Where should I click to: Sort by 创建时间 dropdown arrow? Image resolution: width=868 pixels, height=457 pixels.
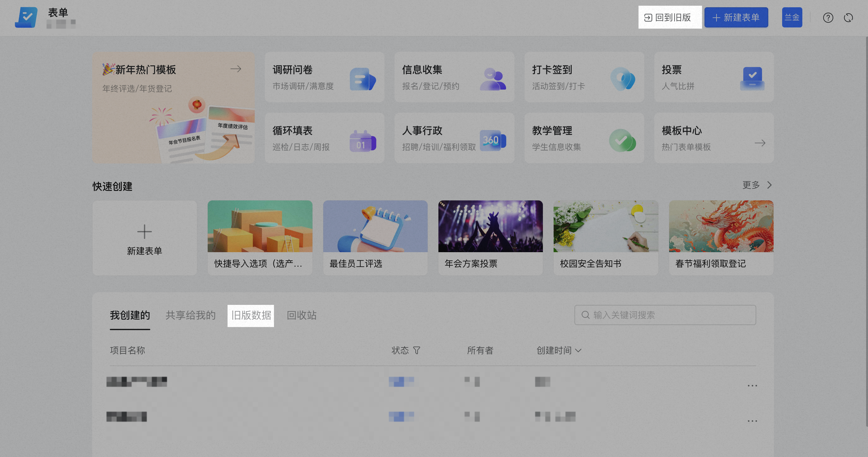pyautogui.click(x=578, y=351)
